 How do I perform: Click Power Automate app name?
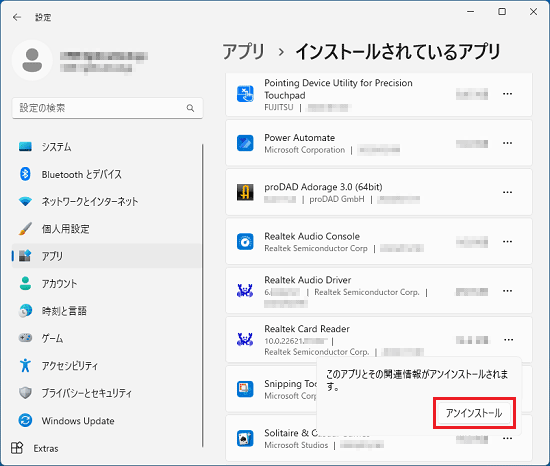click(x=300, y=137)
